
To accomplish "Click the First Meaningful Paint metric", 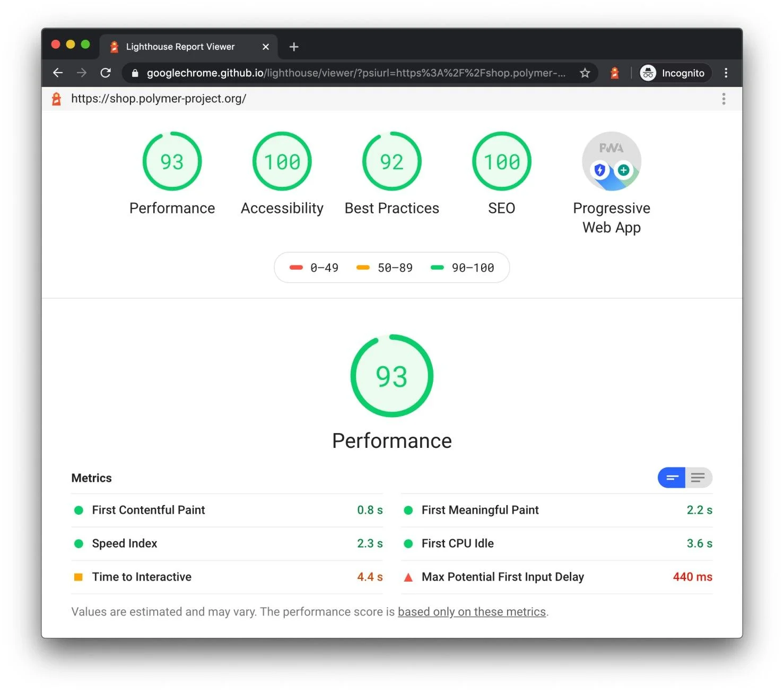I will click(x=557, y=510).
